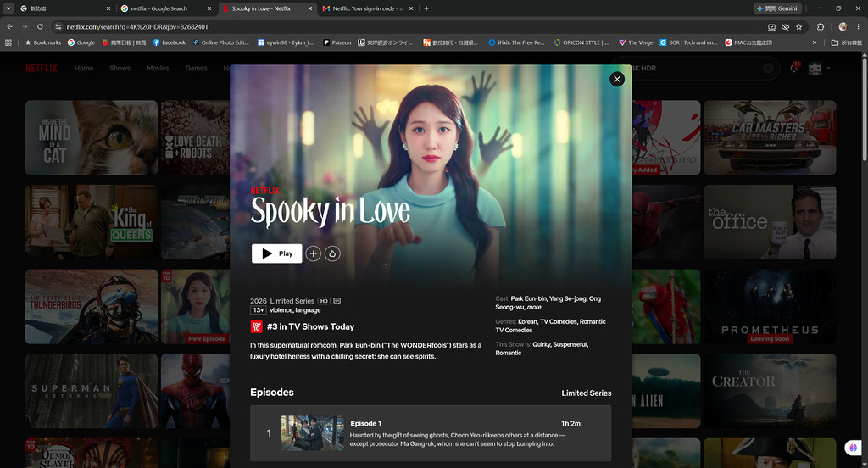The image size is (868, 468).
Task: Switch to the Netflix sign-in code Gmail tab
Action: [x=368, y=8]
